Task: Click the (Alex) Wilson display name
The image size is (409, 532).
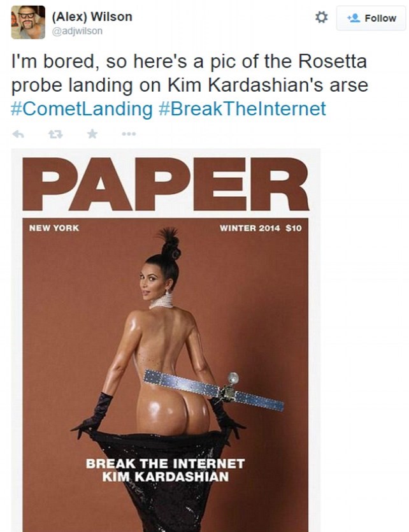Action: 92,17
